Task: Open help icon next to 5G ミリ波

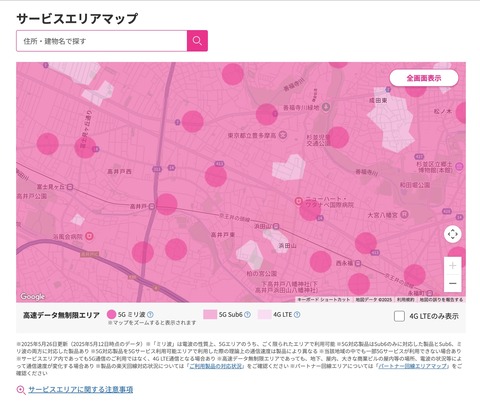Action: click(150, 314)
